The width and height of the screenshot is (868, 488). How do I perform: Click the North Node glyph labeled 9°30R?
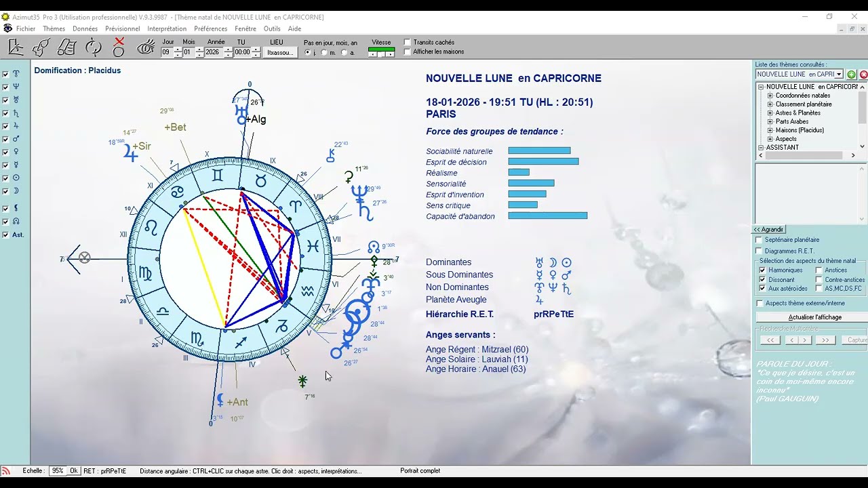tap(374, 247)
